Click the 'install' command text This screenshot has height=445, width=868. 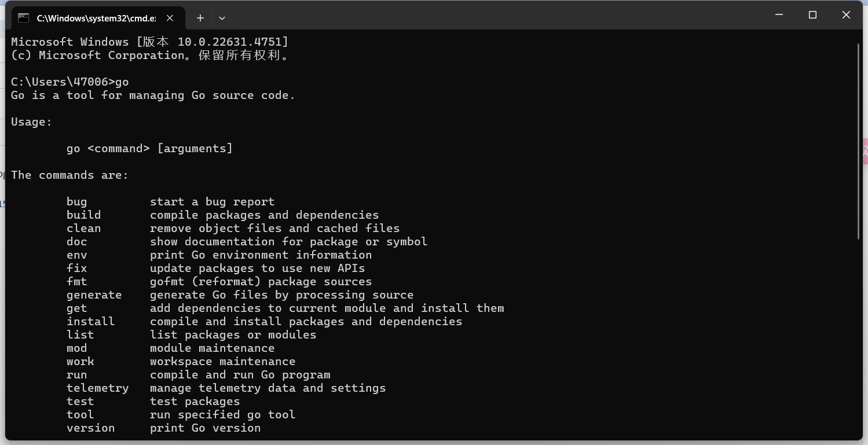point(90,322)
